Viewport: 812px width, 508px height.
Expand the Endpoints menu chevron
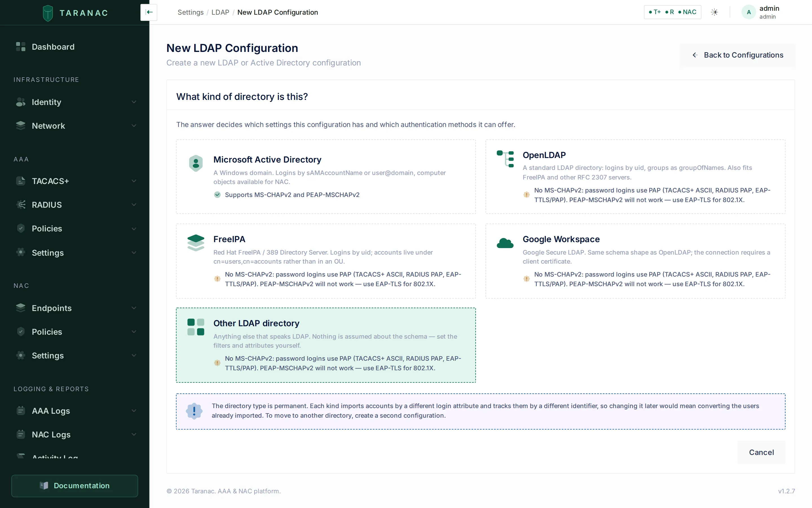(x=134, y=308)
